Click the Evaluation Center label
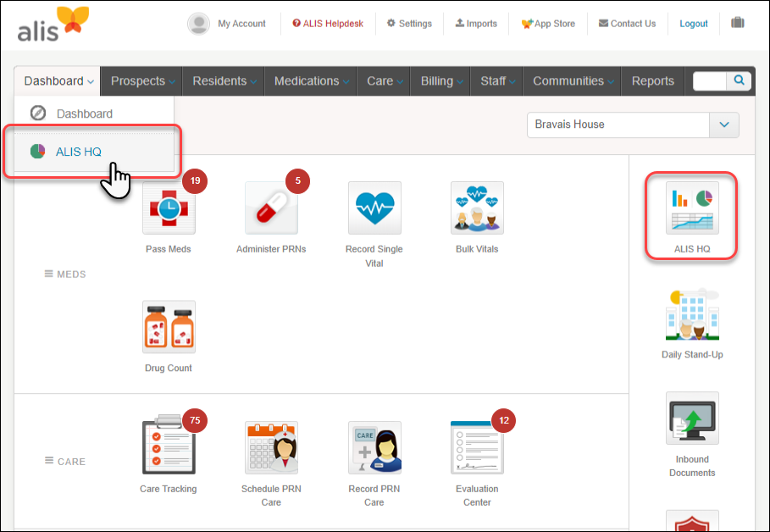 point(477,496)
